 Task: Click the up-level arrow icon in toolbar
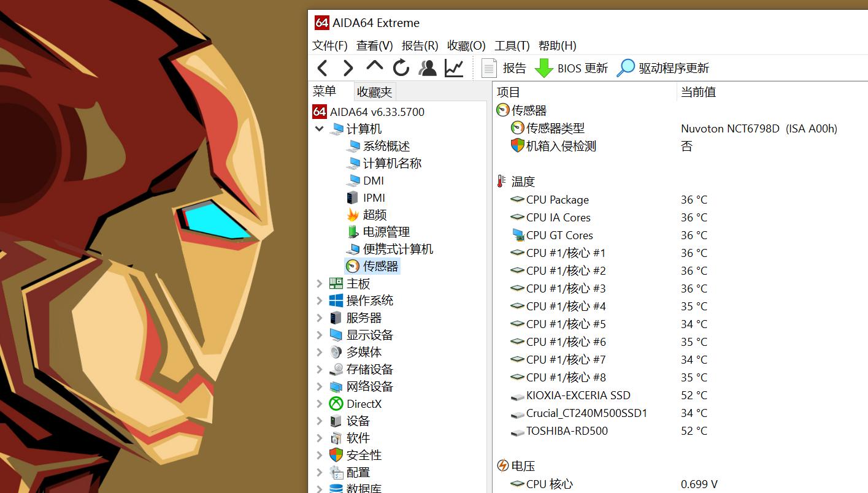click(374, 66)
